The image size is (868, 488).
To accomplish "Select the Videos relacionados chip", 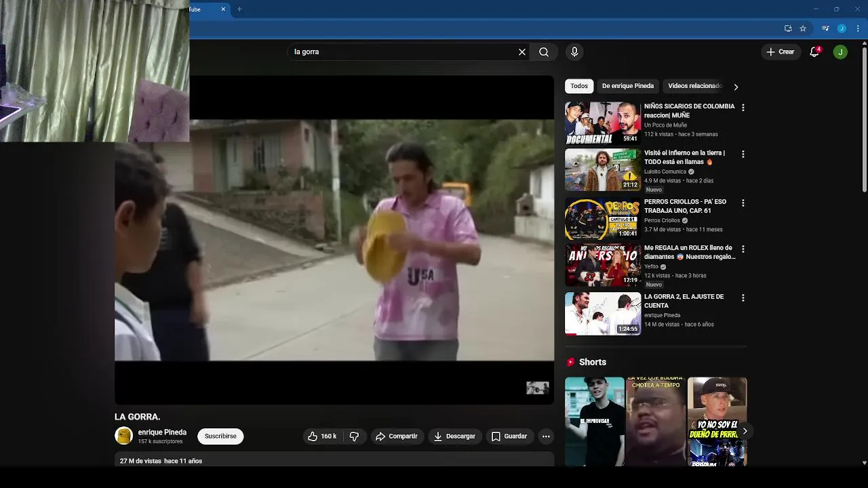I will (x=695, y=86).
